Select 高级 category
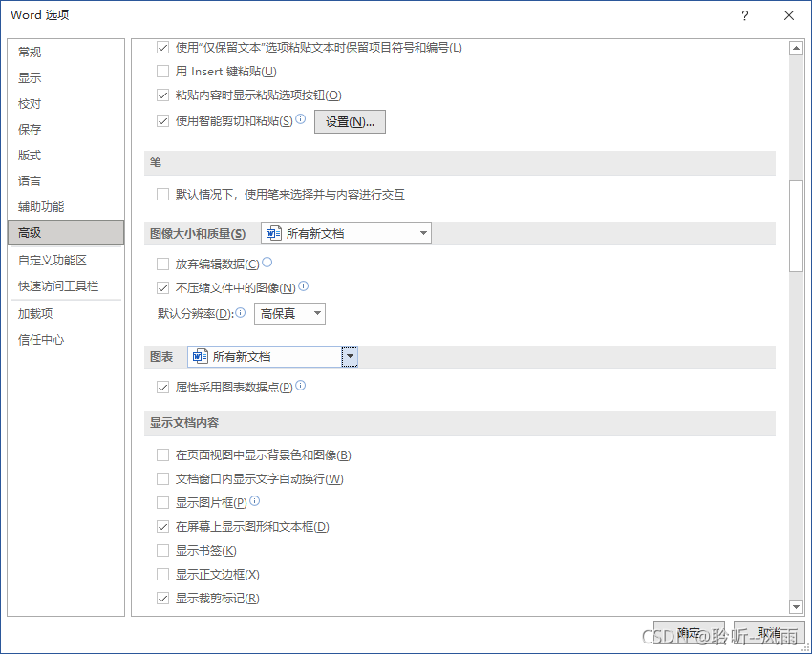The image size is (812, 654). coord(66,232)
